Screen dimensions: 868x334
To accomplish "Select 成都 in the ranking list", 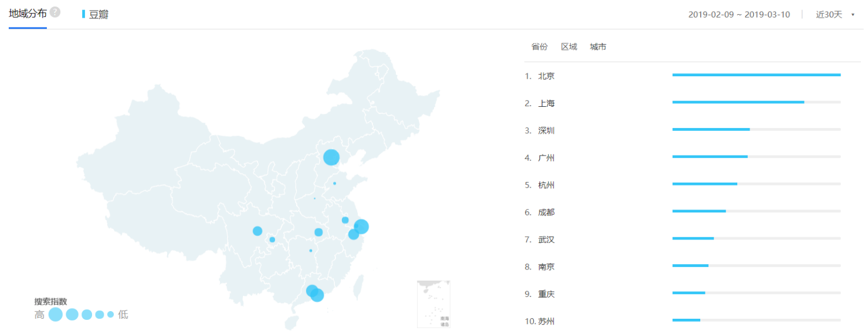I will tap(546, 212).
